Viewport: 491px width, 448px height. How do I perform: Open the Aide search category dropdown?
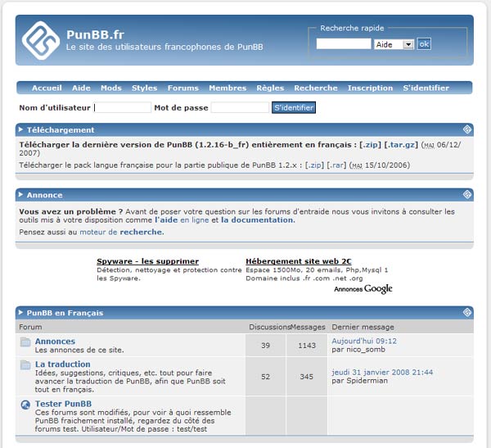point(394,44)
